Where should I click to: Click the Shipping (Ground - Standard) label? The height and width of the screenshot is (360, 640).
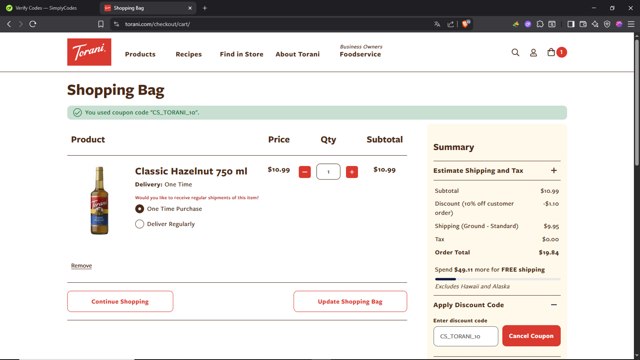click(x=476, y=226)
